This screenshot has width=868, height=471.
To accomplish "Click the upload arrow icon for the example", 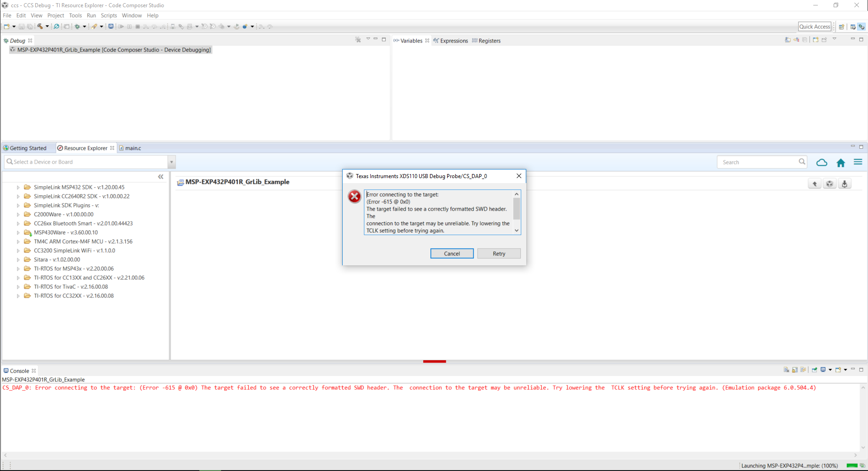I will (815, 184).
